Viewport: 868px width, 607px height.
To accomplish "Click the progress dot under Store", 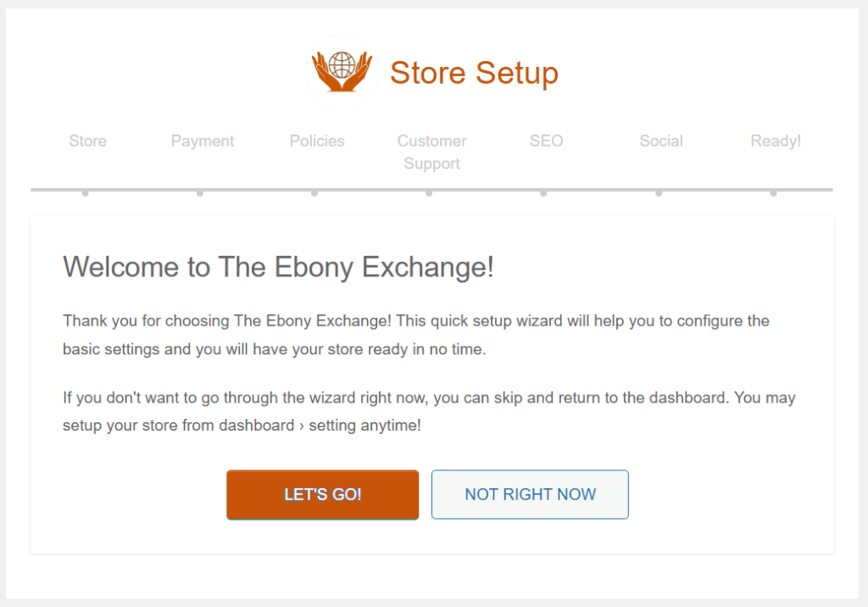I will tap(86, 193).
